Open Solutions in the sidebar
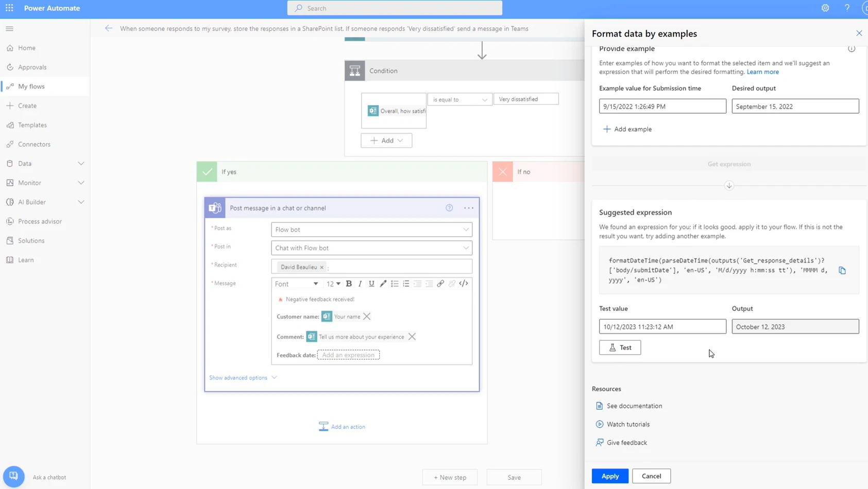Screen dimensions: 868x489 click(45, 241)
